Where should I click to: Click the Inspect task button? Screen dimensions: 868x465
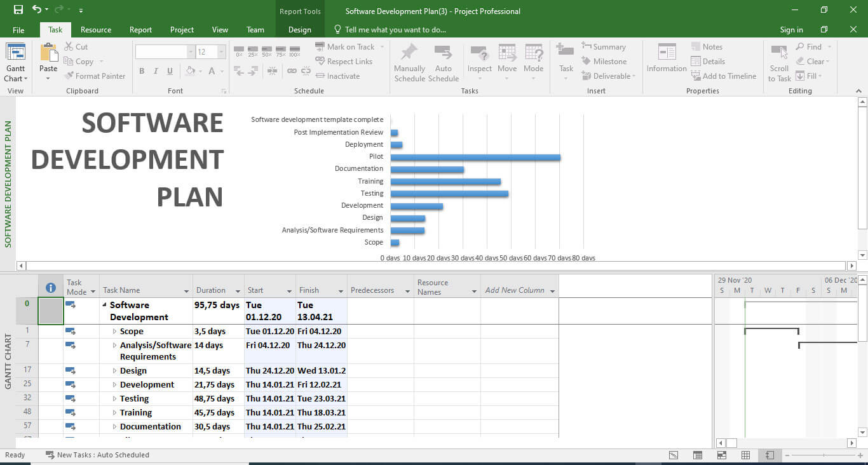click(480, 62)
